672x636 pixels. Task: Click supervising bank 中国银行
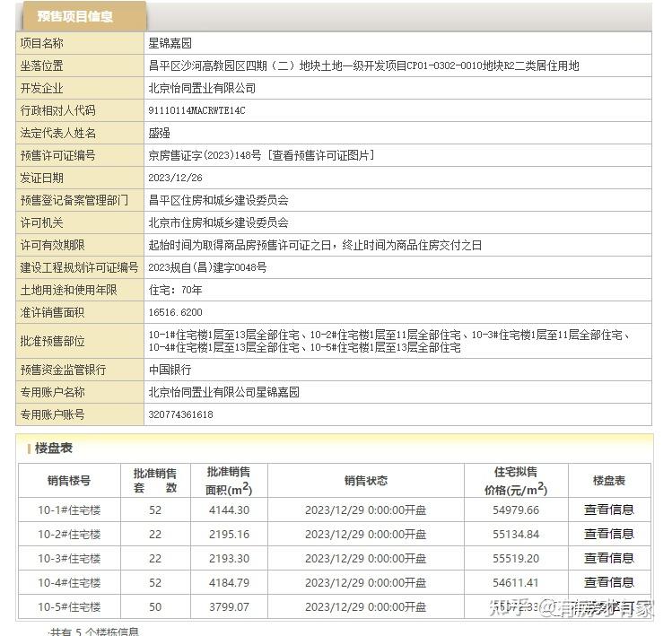170,370
